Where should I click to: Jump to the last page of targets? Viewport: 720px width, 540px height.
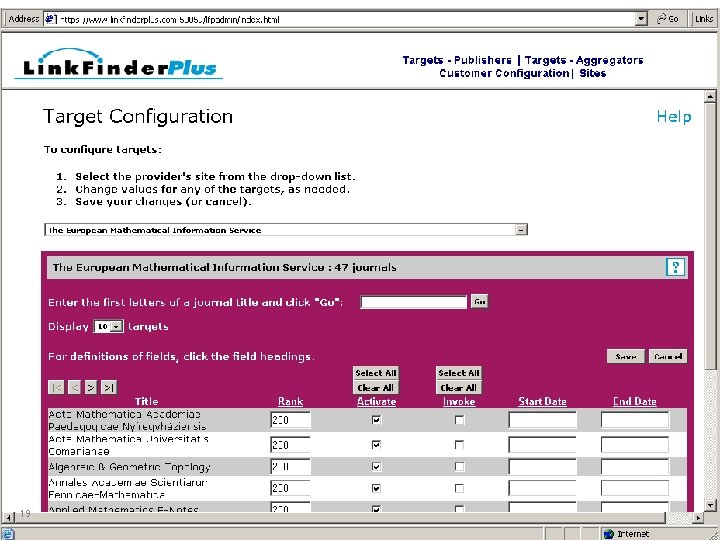tap(109, 388)
